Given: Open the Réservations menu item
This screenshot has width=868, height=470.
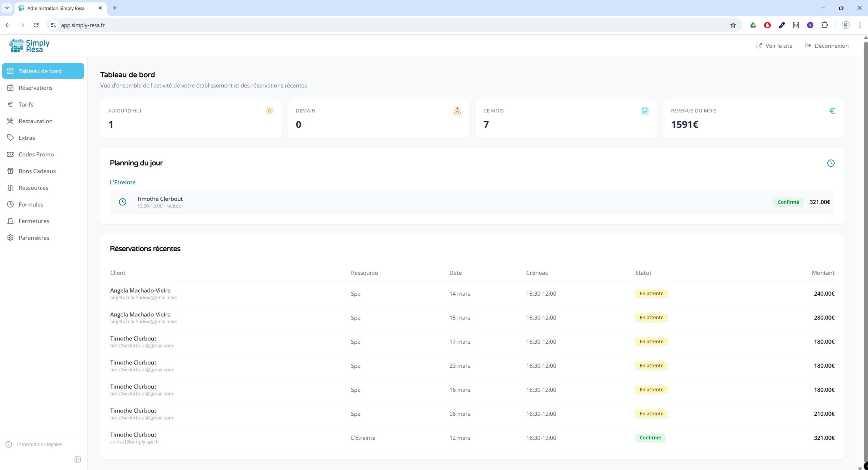Looking at the screenshot, I should (x=35, y=88).
